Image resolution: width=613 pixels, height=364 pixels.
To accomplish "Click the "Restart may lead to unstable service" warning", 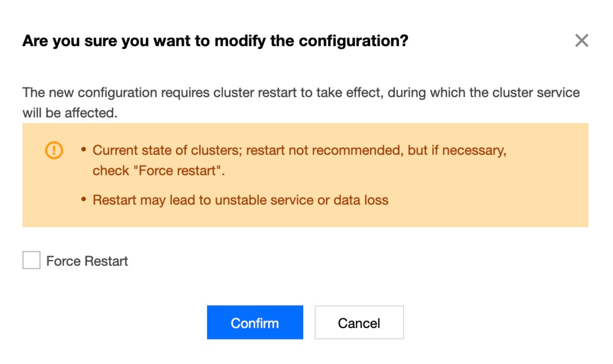I will point(240,200).
